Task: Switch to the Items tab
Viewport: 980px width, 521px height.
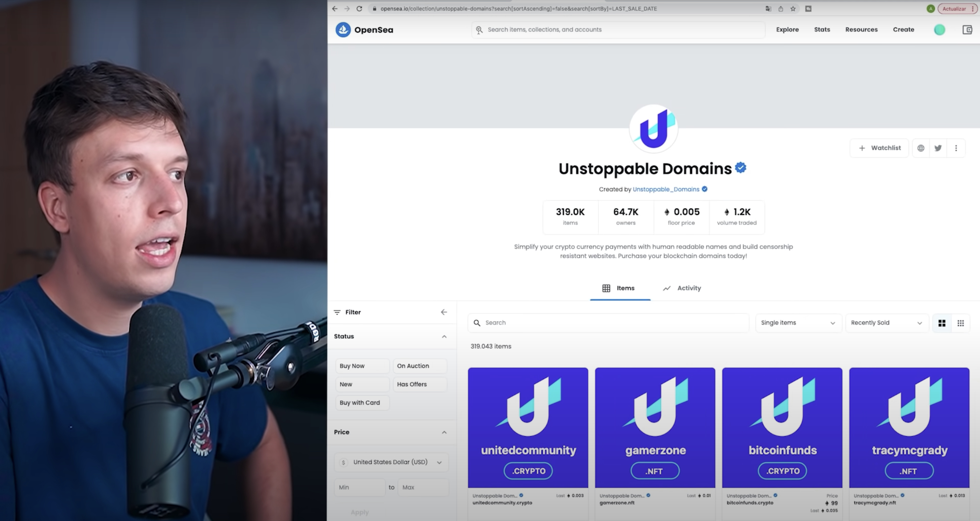Action: tap(620, 288)
